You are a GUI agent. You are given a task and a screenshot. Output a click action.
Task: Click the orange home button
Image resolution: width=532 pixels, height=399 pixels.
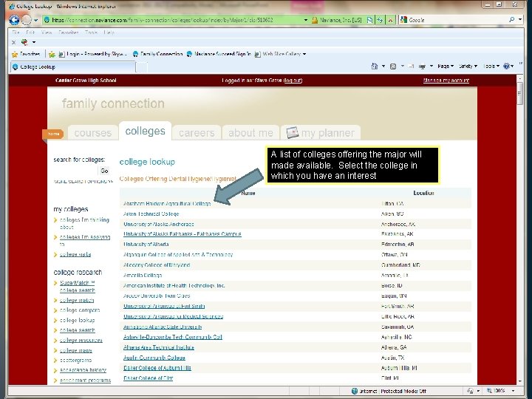click(x=53, y=134)
